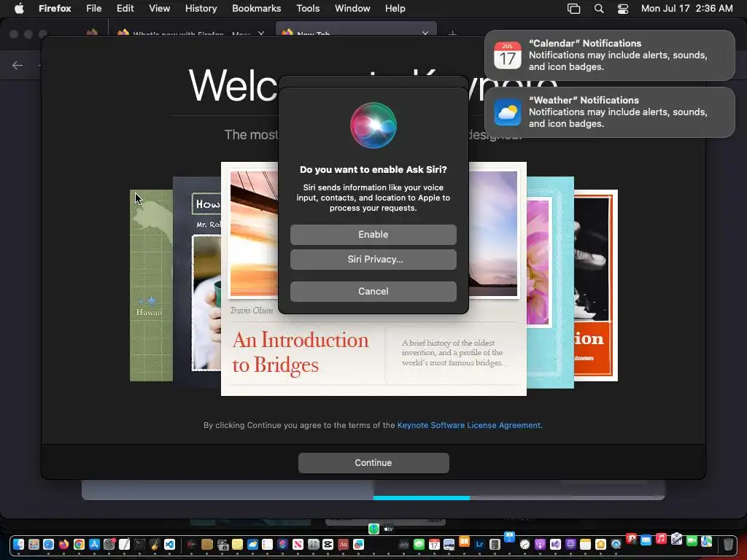Cancel the Ask Siri dialog
Viewport: 747px width, 560px height.
coord(373,292)
